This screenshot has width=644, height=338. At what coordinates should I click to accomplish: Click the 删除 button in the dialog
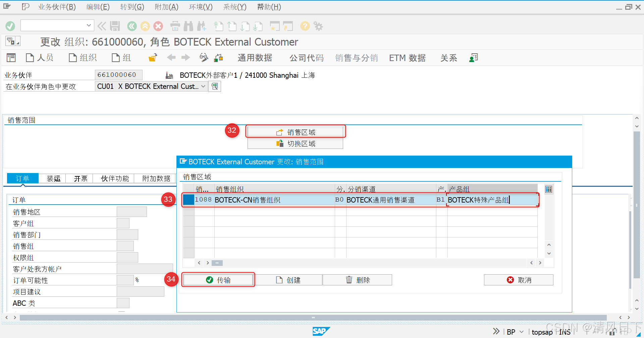(357, 280)
